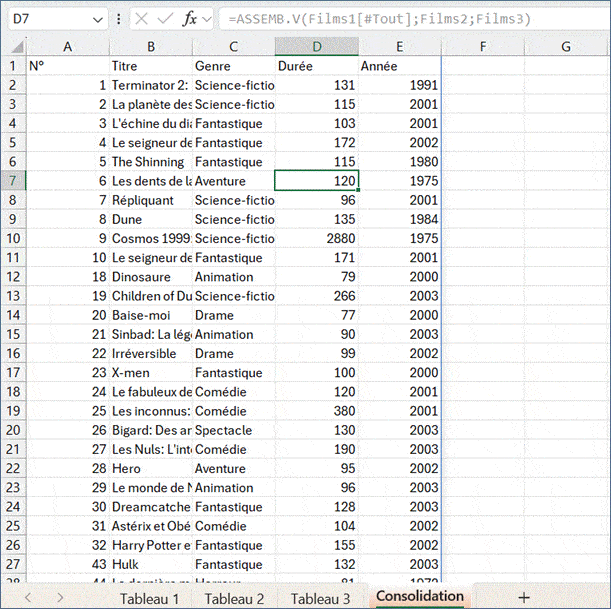Select the cell 'Terminator 2:'
Image resolution: width=611 pixels, height=609 pixels.
[151, 85]
